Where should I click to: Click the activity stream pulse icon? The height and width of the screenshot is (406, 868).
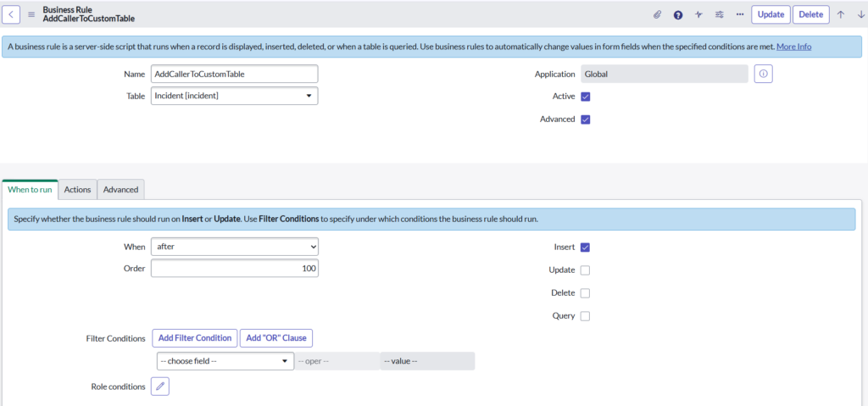tap(698, 14)
